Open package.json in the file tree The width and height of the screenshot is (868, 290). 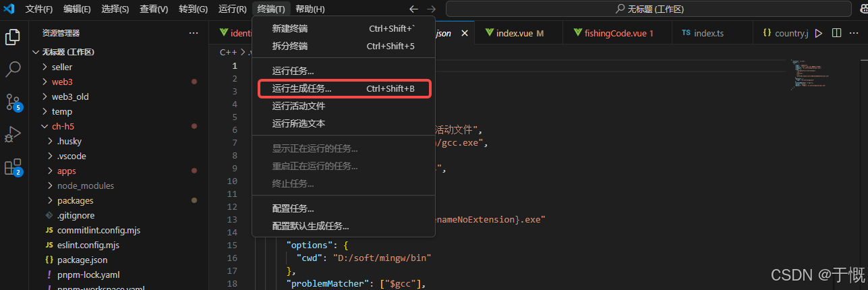point(82,260)
